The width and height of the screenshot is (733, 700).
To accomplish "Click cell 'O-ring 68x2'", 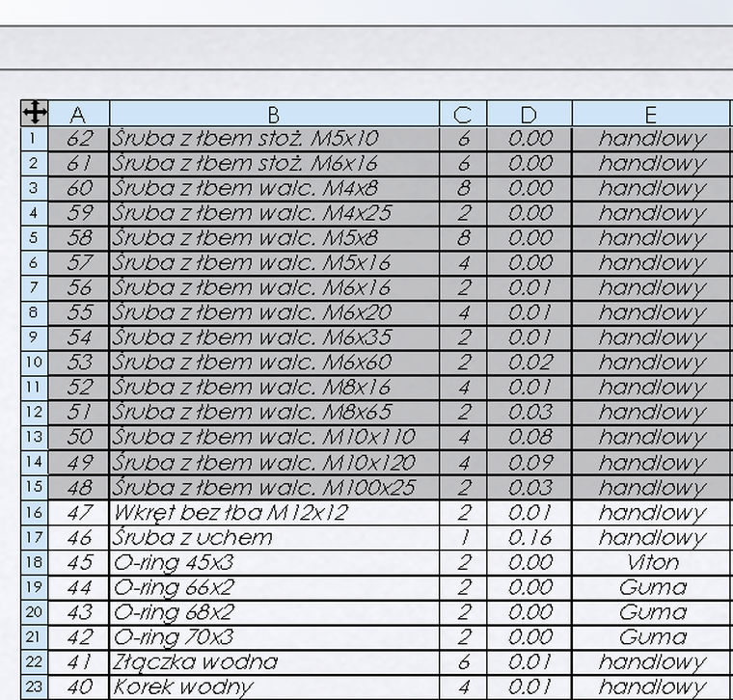I will 275,611.
